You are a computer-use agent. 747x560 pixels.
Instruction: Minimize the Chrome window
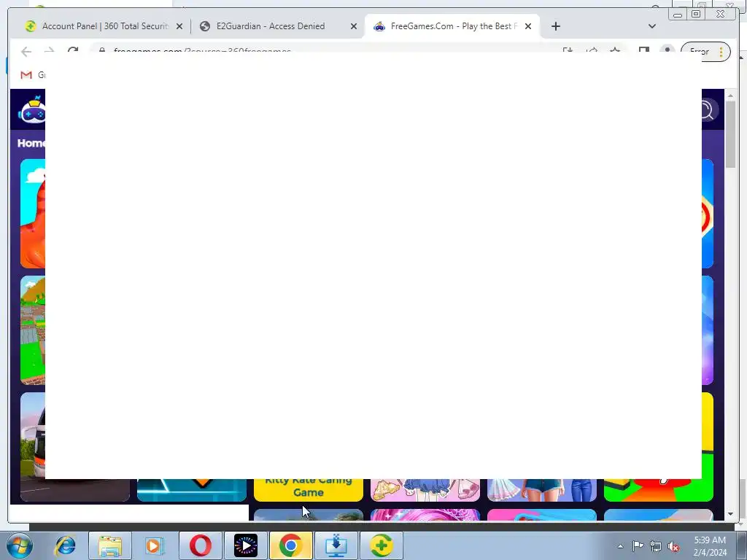tap(678, 15)
